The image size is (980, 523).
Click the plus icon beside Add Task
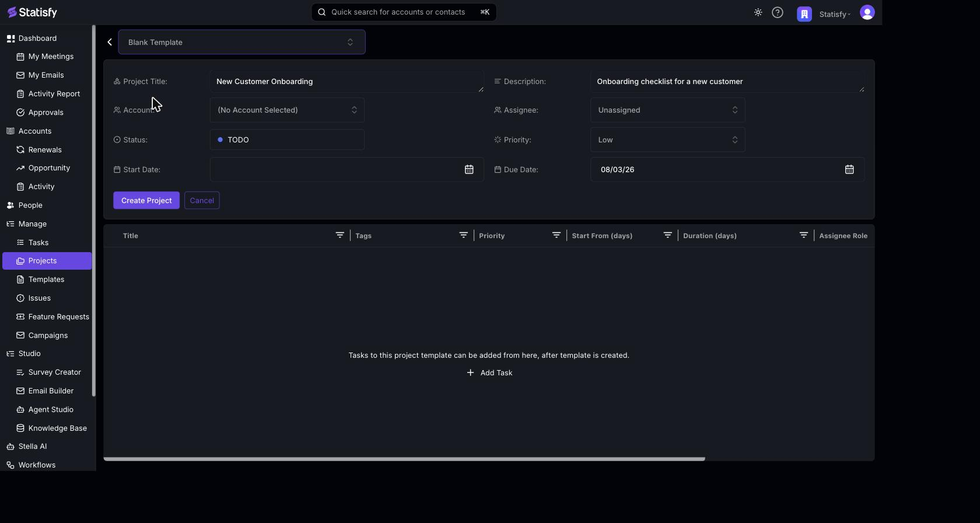tap(470, 372)
